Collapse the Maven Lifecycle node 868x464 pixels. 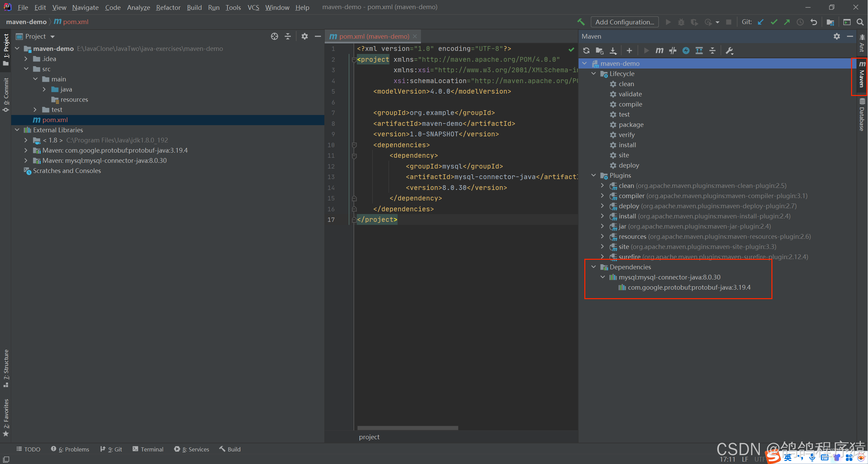pyautogui.click(x=593, y=74)
